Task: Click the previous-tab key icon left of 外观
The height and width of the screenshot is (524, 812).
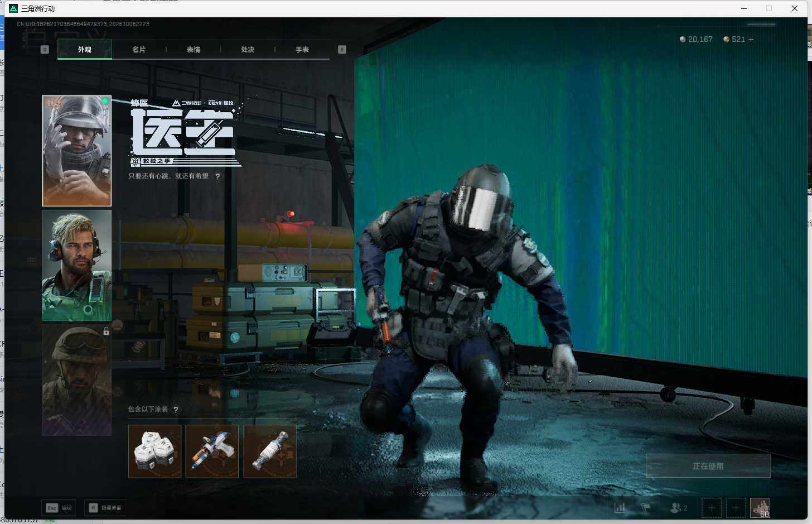Action: click(45, 50)
